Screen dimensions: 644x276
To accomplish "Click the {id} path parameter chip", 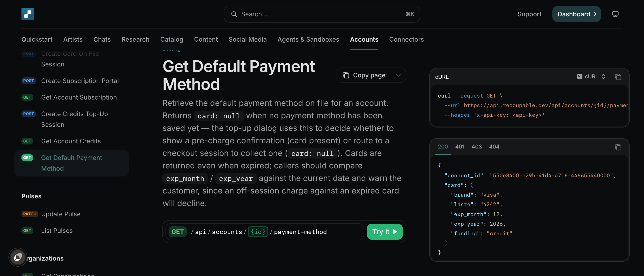I will tap(258, 232).
